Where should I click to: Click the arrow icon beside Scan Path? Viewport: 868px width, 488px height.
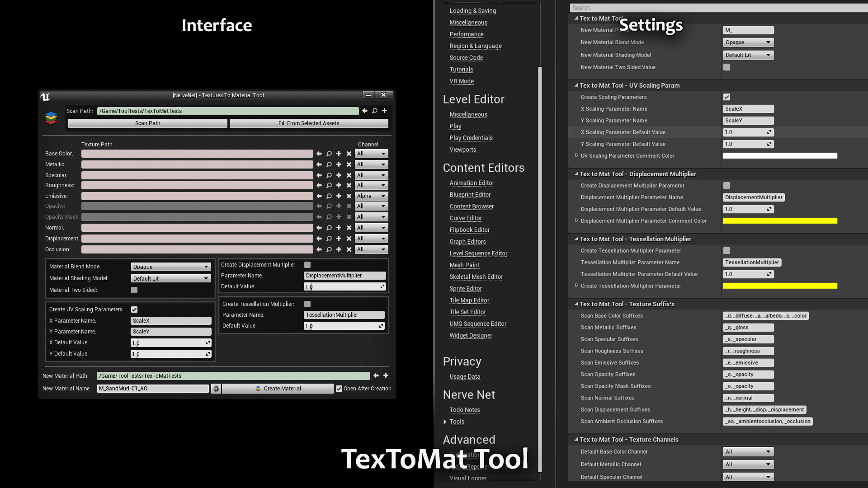coord(365,111)
